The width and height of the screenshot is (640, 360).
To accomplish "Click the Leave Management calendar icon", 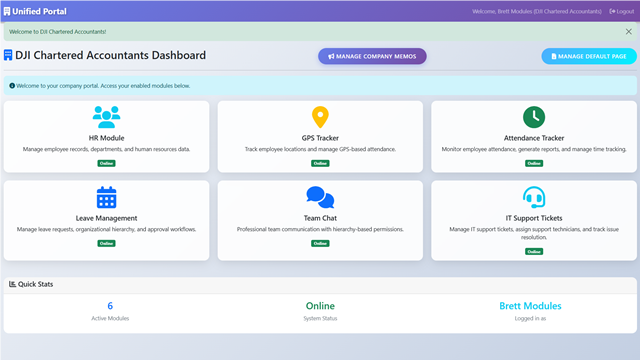I will point(107,198).
